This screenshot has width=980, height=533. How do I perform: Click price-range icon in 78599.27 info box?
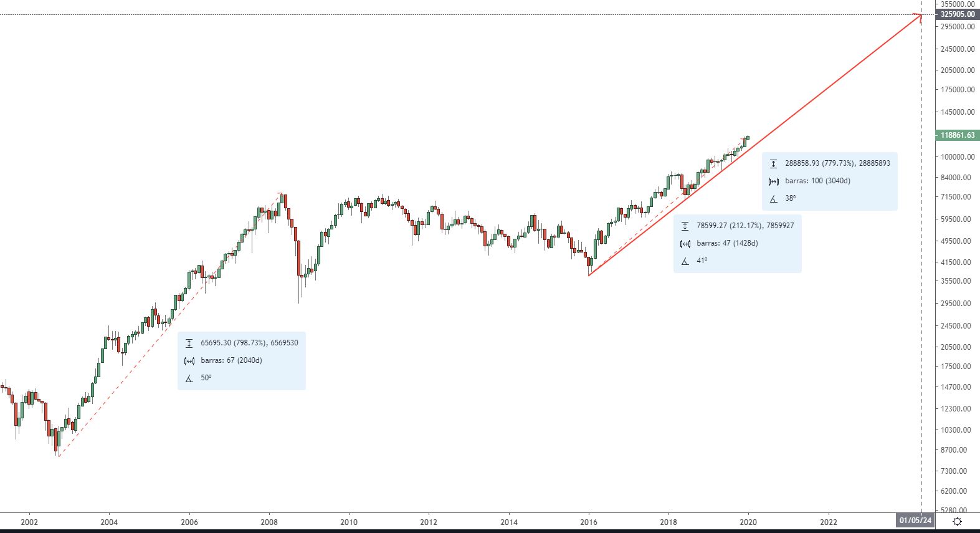685,226
